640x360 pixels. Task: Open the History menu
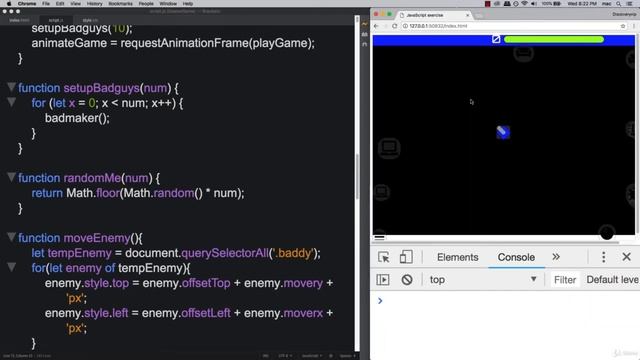[94, 4]
